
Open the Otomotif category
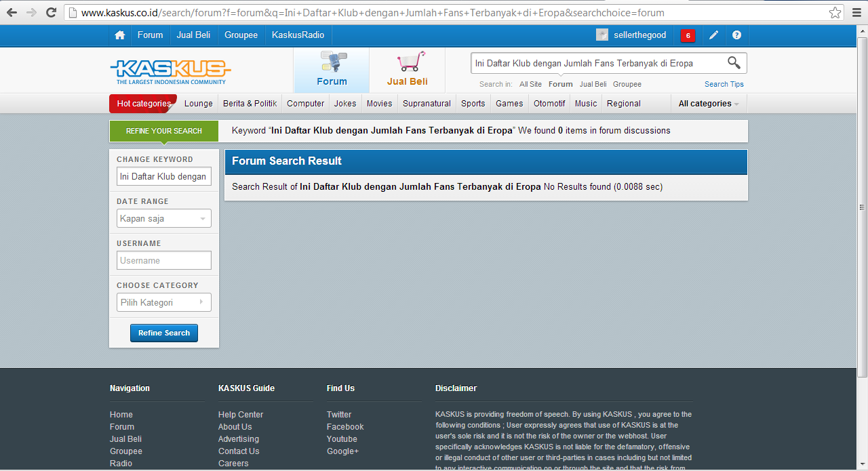[549, 104]
